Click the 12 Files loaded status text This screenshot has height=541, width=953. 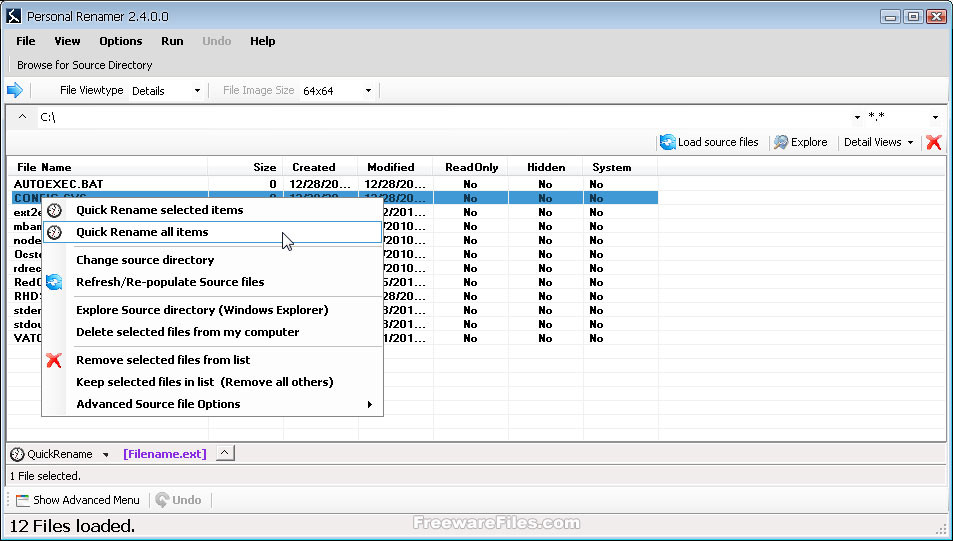(72, 526)
